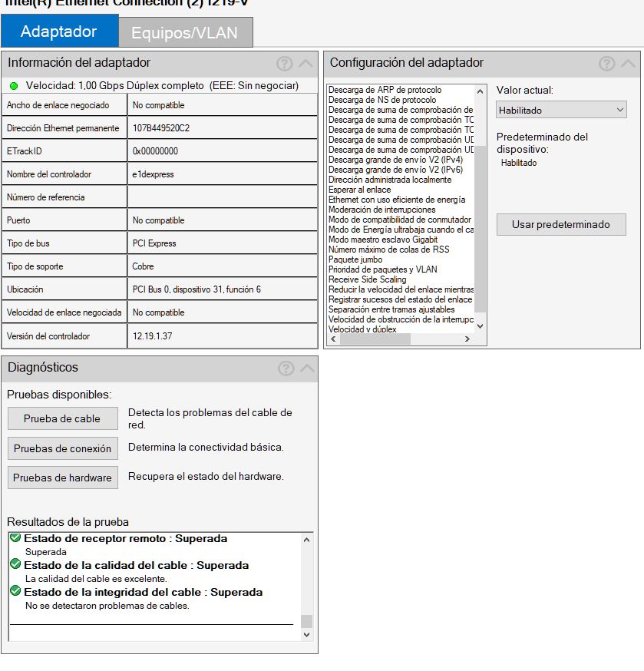Select Registrar sucesos del estado del enlace
Viewport: 644px width, 671px height.
[x=401, y=299]
